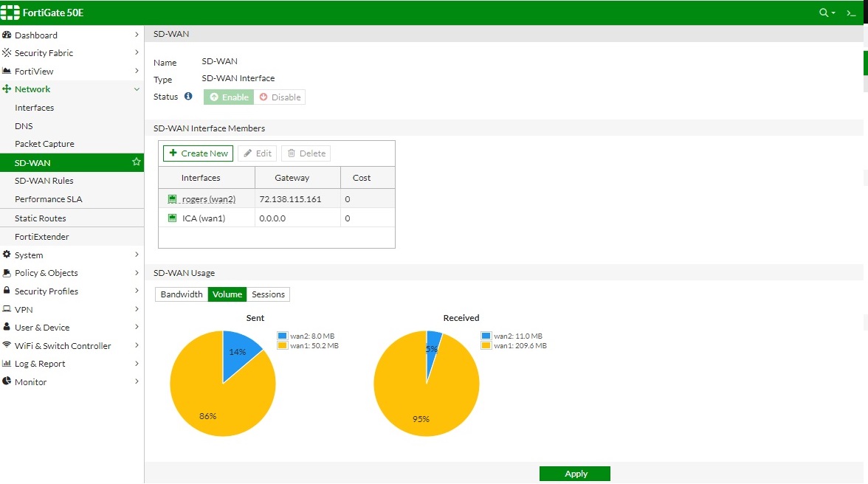Click the Dashboard gauge icon

tap(7, 35)
